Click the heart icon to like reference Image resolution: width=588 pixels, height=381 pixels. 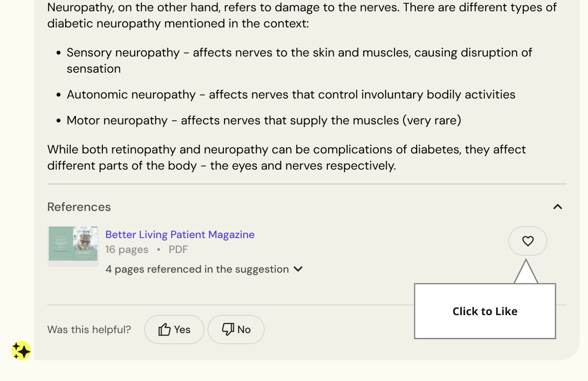(528, 241)
